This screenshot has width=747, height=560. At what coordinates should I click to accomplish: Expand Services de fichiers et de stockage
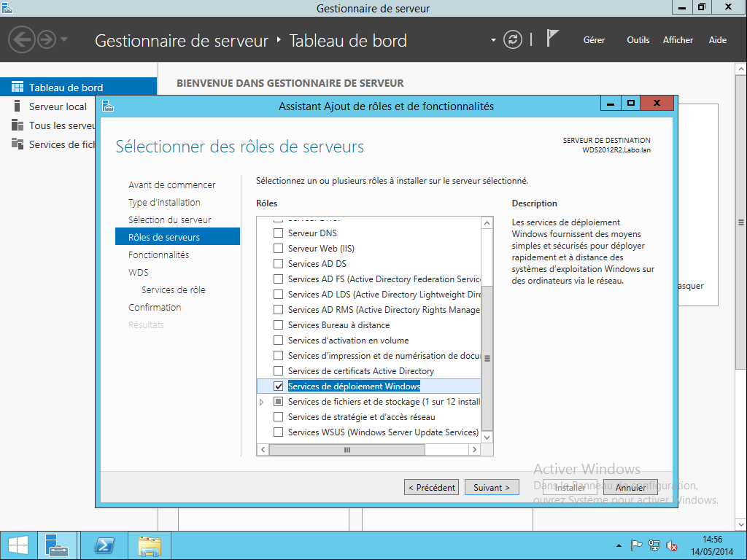(262, 402)
